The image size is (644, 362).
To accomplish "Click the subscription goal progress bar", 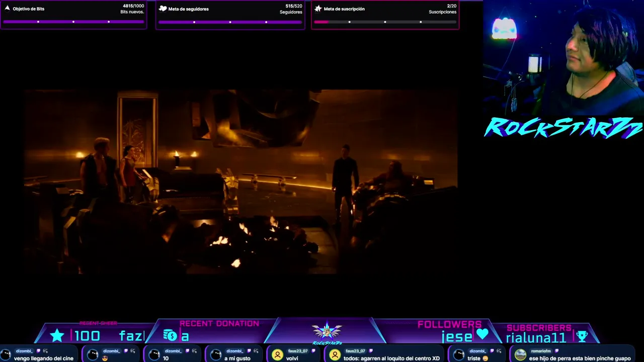I will (x=385, y=22).
